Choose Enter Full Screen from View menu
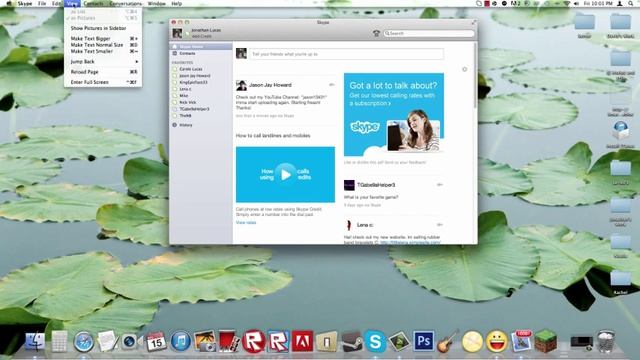 click(x=103, y=82)
